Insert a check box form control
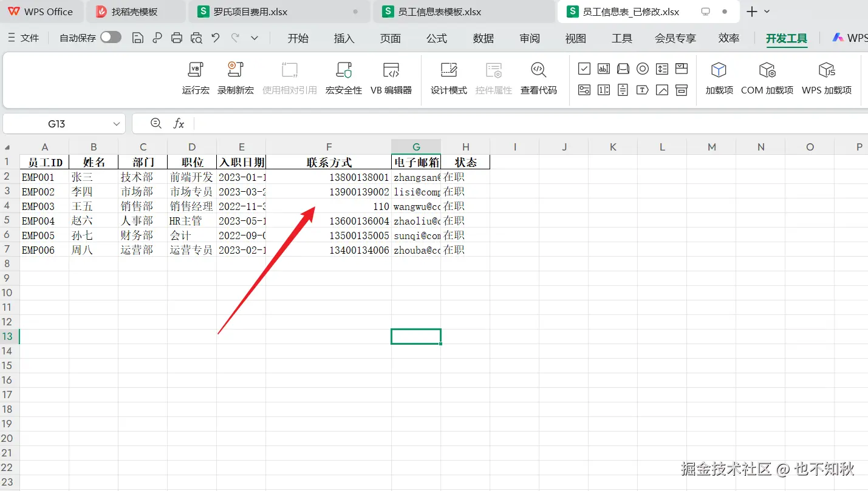The width and height of the screenshot is (868, 491). [584, 69]
